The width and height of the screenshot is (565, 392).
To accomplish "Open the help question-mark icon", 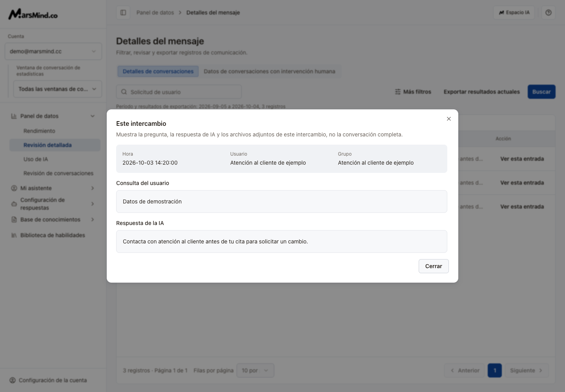I will (x=549, y=13).
